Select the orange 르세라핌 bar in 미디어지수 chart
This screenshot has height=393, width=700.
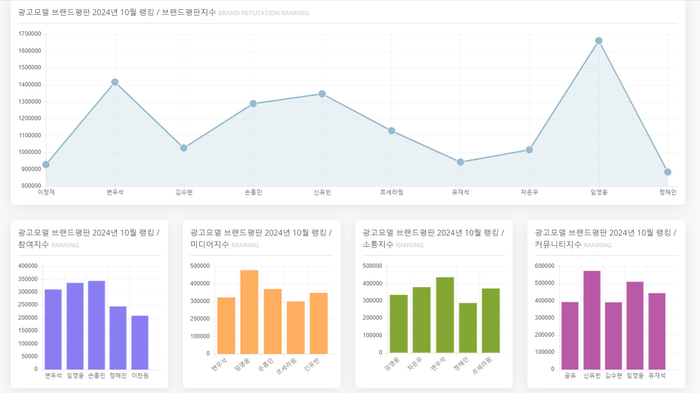coord(296,327)
